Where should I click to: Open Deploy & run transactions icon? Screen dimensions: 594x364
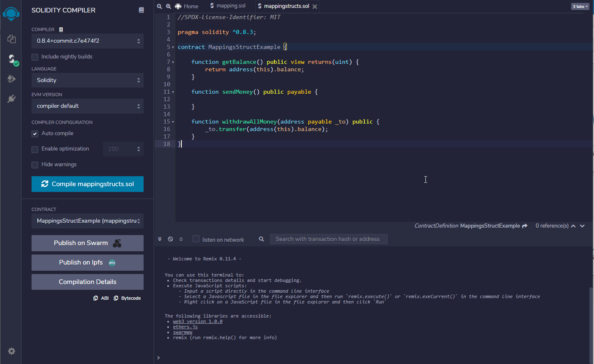click(x=12, y=79)
